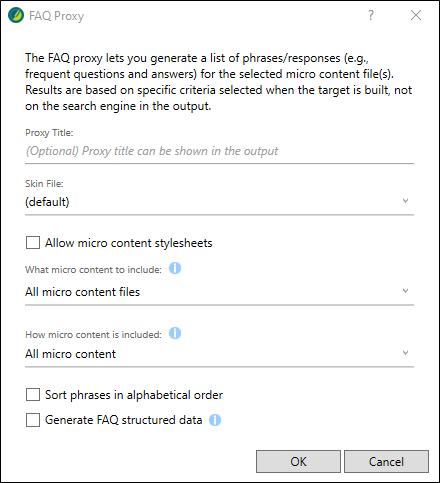The width and height of the screenshot is (440, 483).
Task: Close the FAQ Proxy dialog
Action: click(x=416, y=15)
